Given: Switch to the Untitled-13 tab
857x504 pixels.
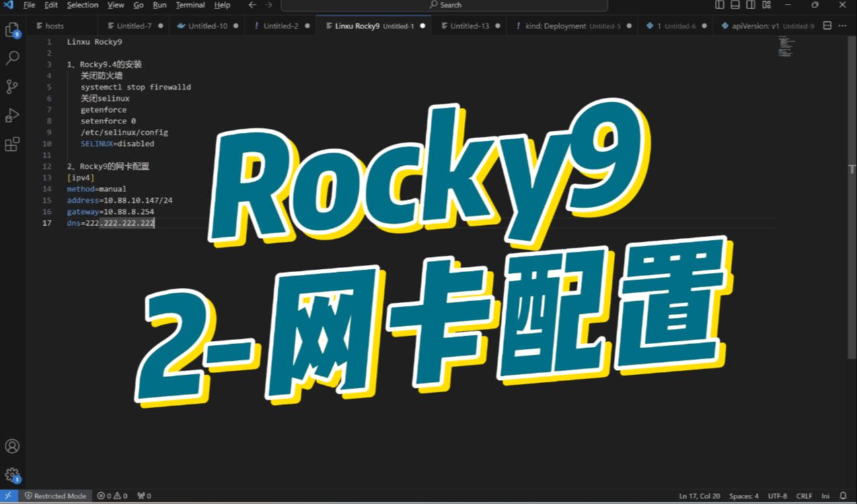Looking at the screenshot, I should 470,26.
